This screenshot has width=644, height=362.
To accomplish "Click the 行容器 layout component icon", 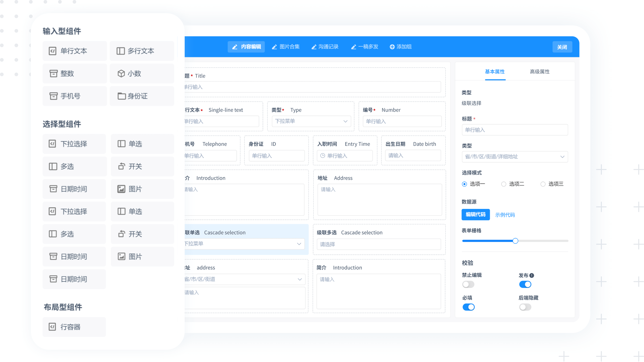I will click(52, 327).
